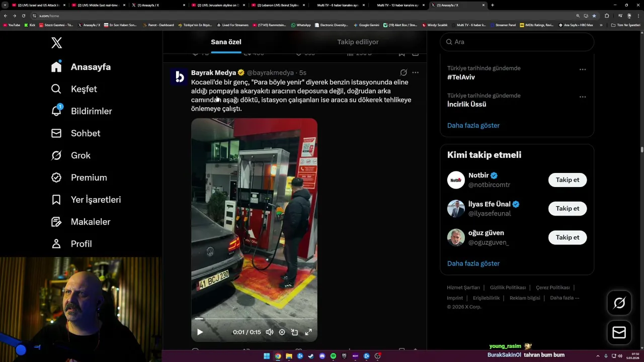Image resolution: width=644 pixels, height=362 pixels.
Task: Open Bildirimler notifications in the sidebar
Action: click(x=82, y=111)
